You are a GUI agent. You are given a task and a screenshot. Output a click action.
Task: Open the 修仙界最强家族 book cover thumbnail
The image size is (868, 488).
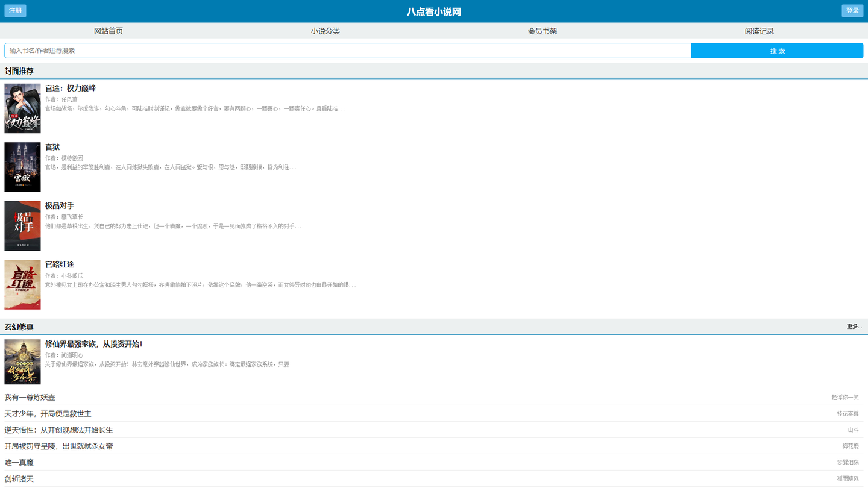click(22, 361)
